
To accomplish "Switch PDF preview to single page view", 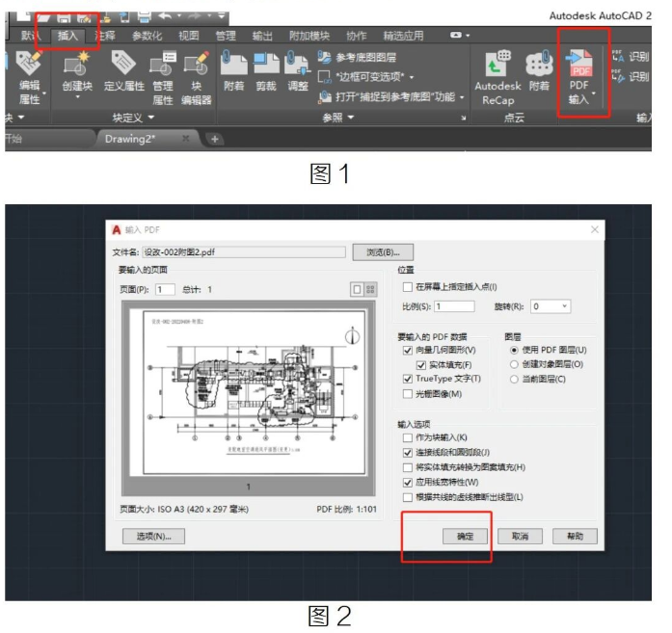I will point(357,289).
